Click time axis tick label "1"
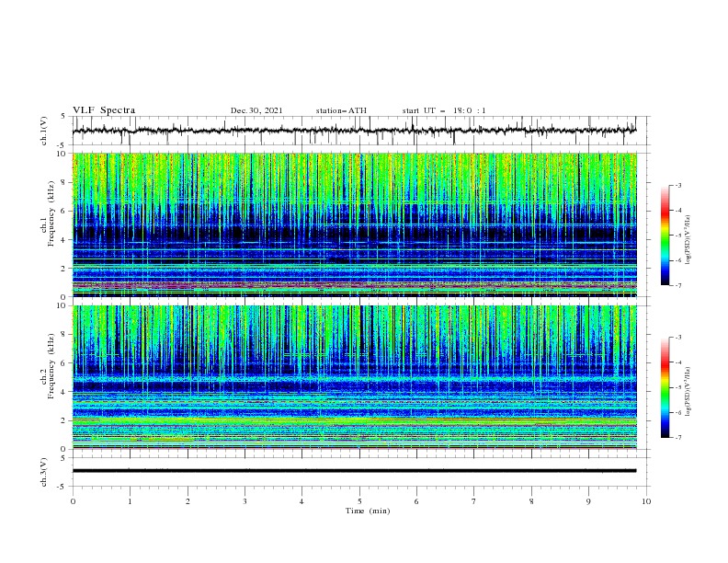 [x=130, y=501]
